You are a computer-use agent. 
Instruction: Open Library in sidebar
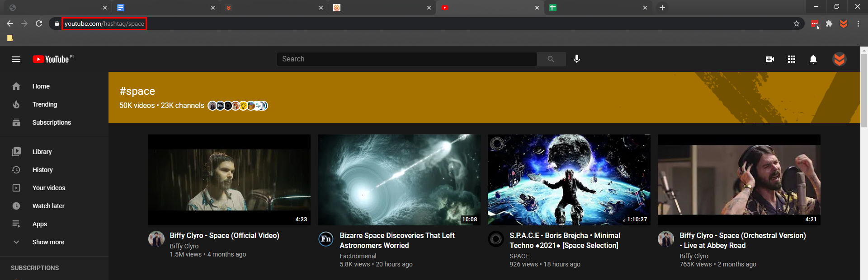(x=54, y=152)
